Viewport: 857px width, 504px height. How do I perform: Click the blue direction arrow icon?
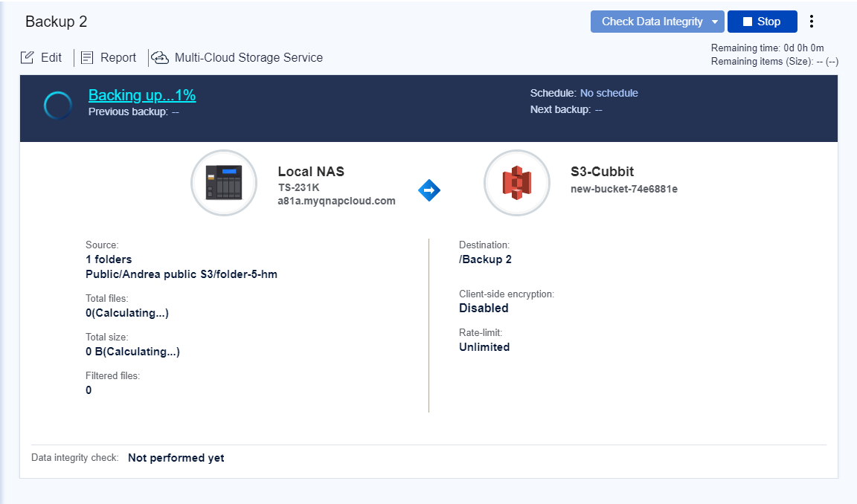(429, 190)
